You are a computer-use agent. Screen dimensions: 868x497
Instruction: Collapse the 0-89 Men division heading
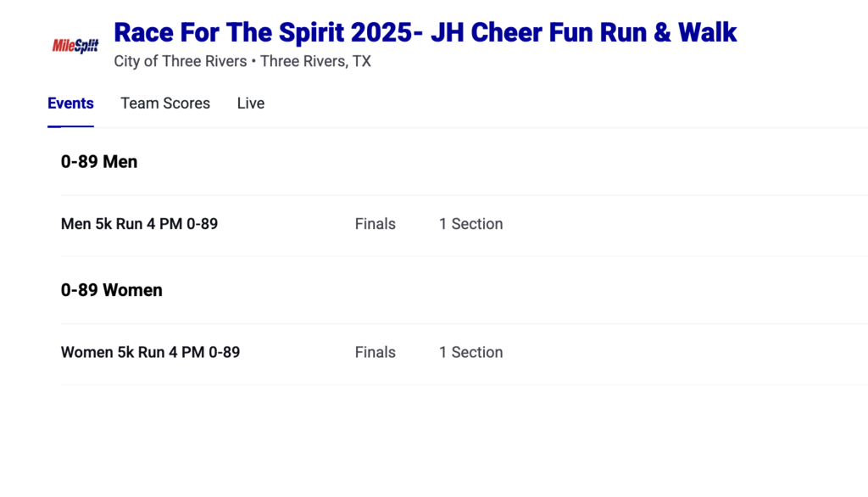pos(99,161)
